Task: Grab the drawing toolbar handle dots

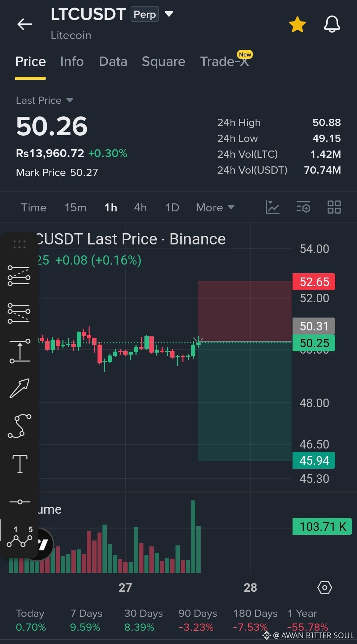Action: pyautogui.click(x=20, y=244)
